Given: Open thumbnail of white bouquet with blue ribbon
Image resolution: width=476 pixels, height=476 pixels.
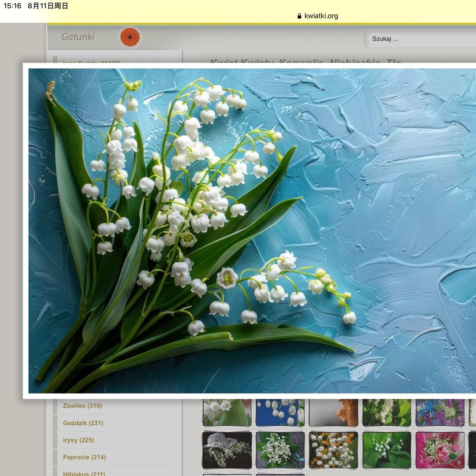Looking at the screenshot, I should 280,450.
